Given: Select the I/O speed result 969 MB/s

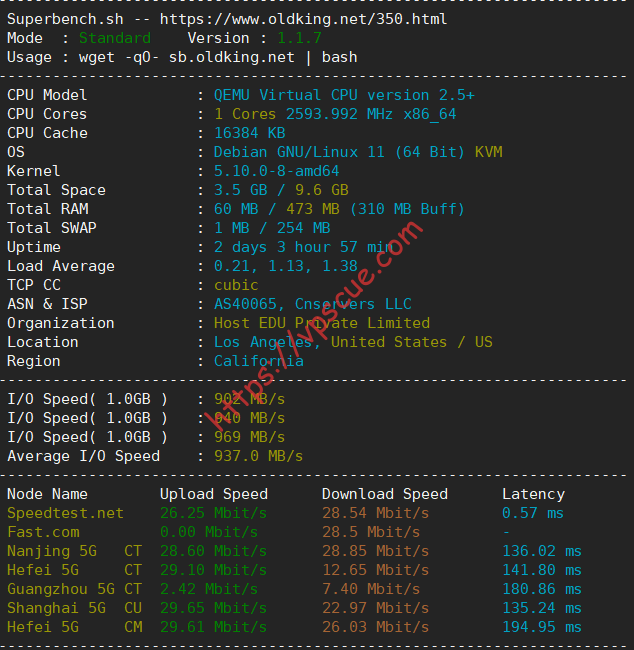Looking at the screenshot, I should [250, 437].
